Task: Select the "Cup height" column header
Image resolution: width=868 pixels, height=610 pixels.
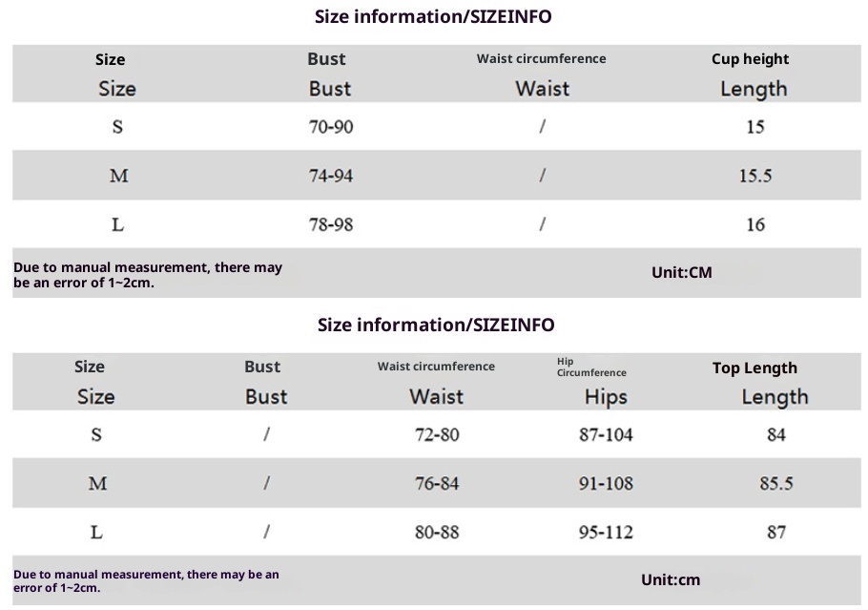Action: 751,59
